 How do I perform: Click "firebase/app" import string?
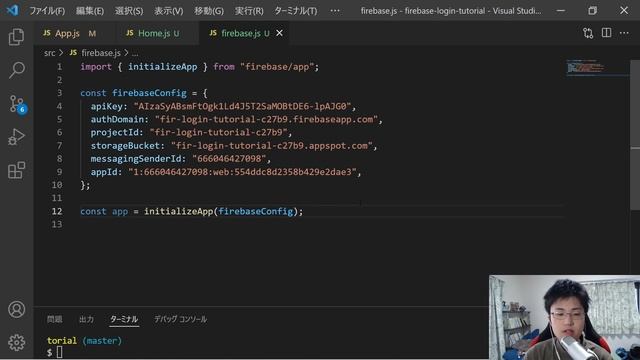click(277, 67)
